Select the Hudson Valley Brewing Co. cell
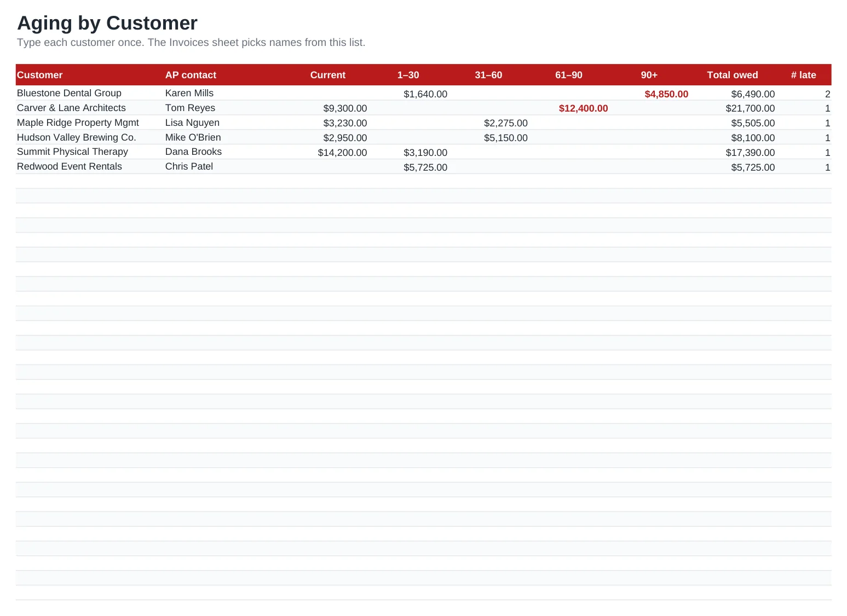The image size is (847, 616). [x=76, y=137]
